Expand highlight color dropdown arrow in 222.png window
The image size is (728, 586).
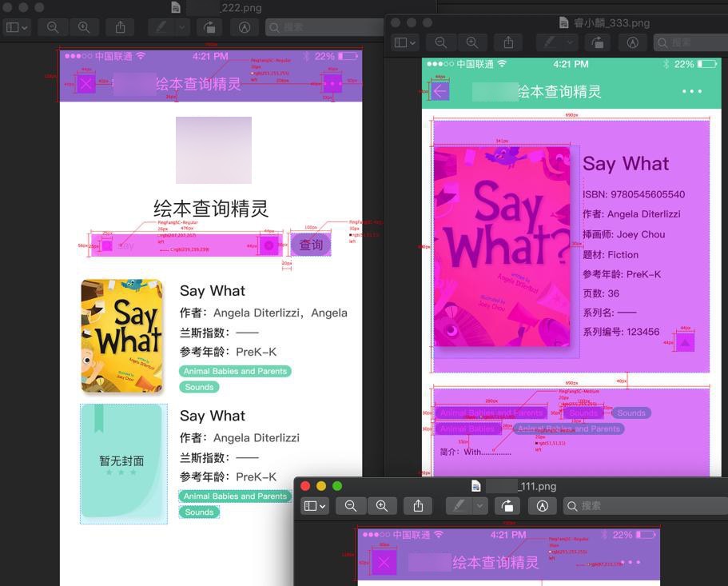pos(182,27)
